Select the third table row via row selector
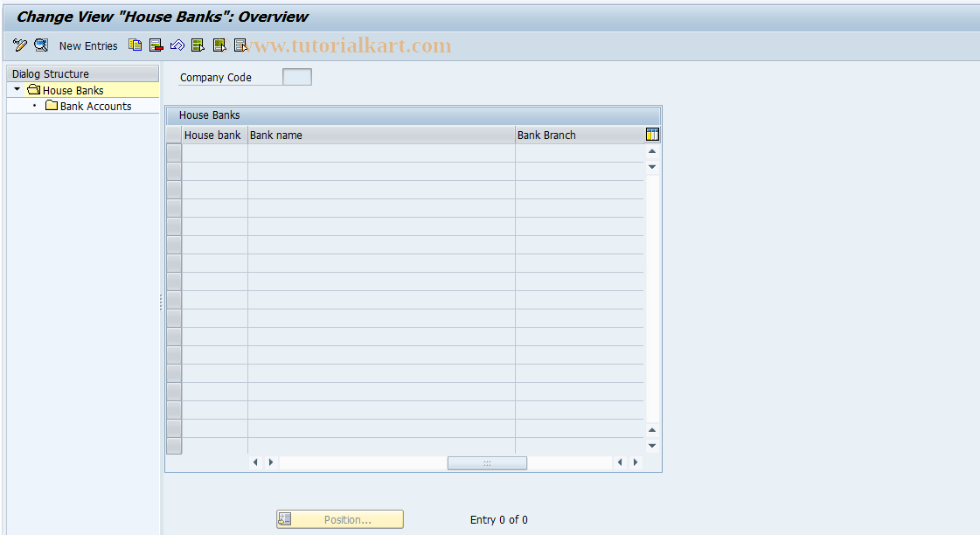The height and width of the screenshot is (535, 980). 174,190
